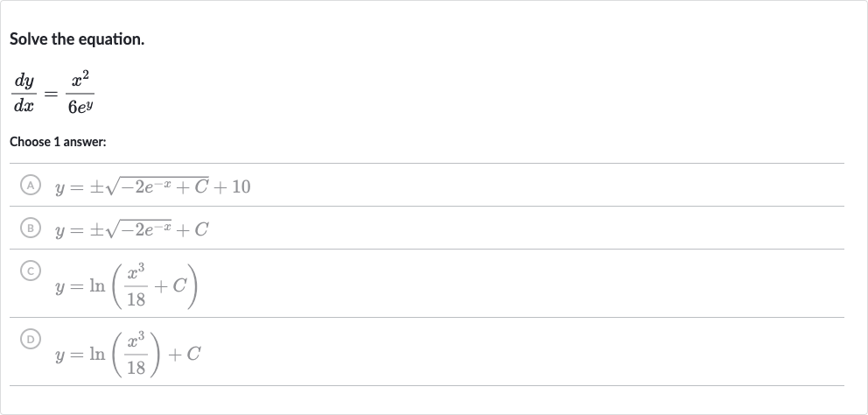Click the 'ln' text in option C
The image size is (868, 415).
click(97, 285)
